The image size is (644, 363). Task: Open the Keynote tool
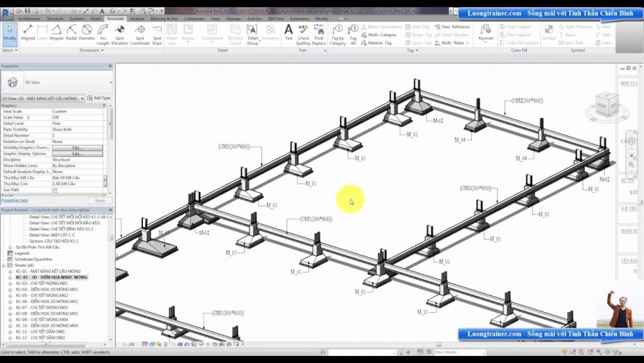click(486, 33)
